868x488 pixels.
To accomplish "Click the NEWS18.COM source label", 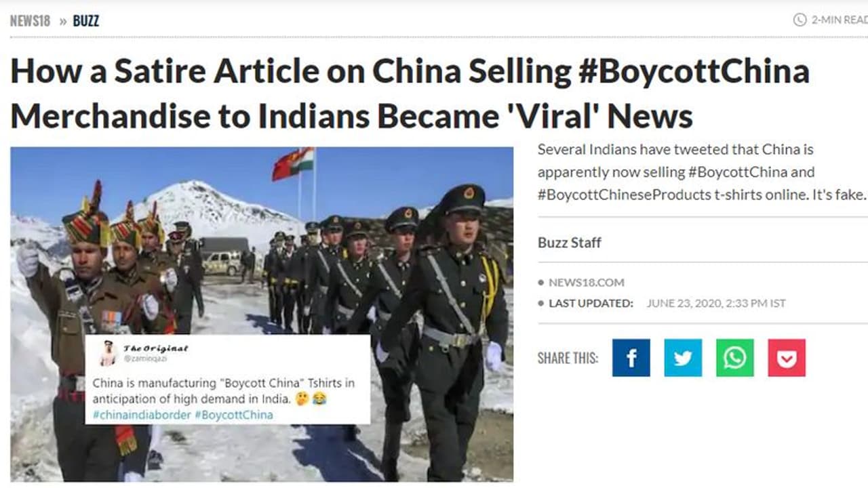I will (x=587, y=282).
